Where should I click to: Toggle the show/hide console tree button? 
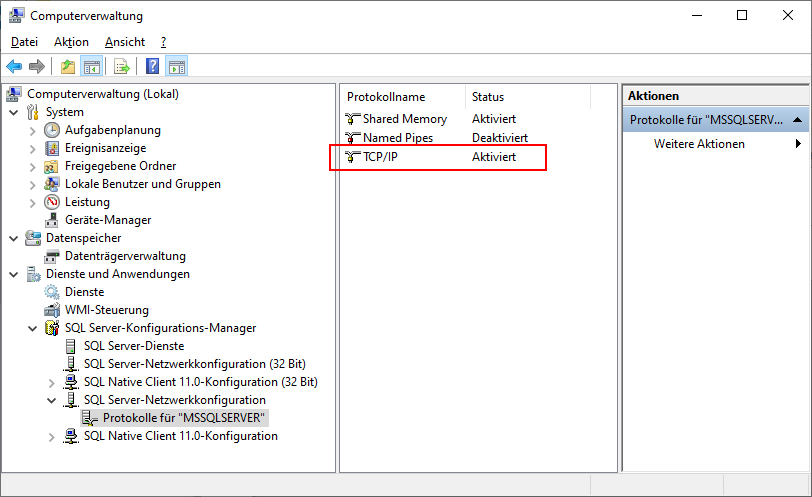click(x=91, y=67)
